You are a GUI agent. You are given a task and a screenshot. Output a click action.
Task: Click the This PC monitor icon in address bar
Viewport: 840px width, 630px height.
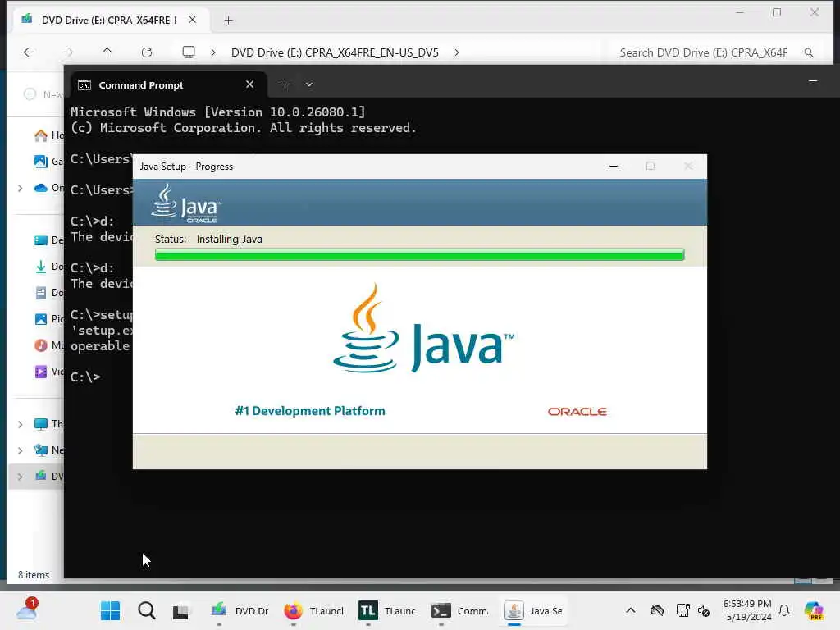(189, 52)
